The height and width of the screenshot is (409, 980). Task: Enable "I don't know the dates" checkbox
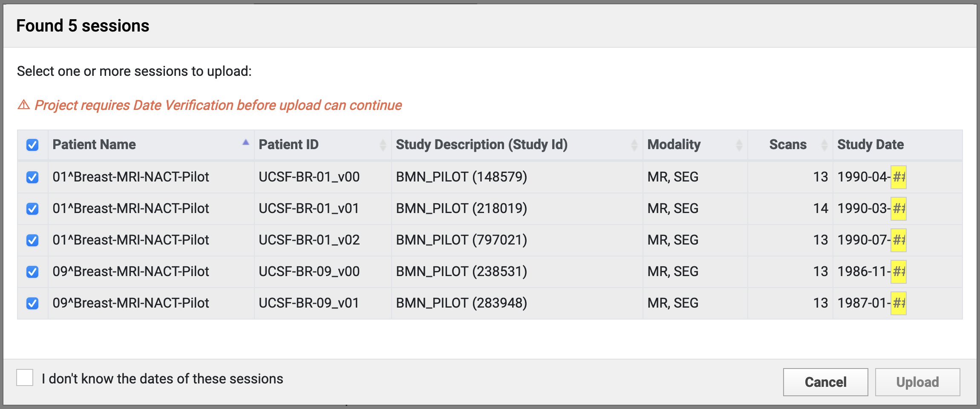click(x=25, y=378)
